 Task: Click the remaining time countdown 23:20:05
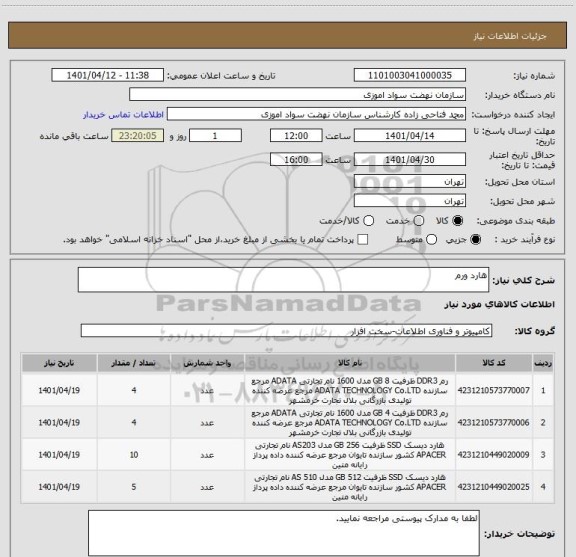coord(138,136)
